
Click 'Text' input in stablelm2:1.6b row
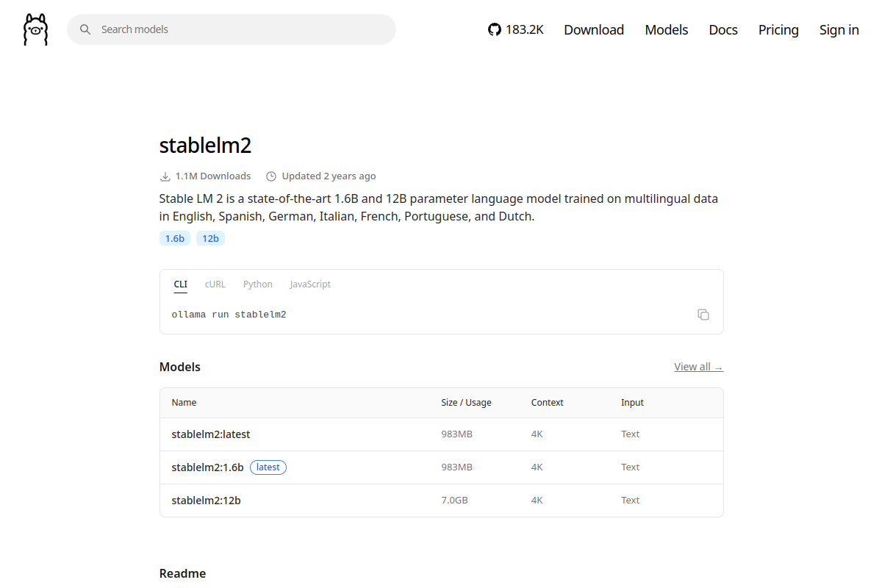click(631, 467)
